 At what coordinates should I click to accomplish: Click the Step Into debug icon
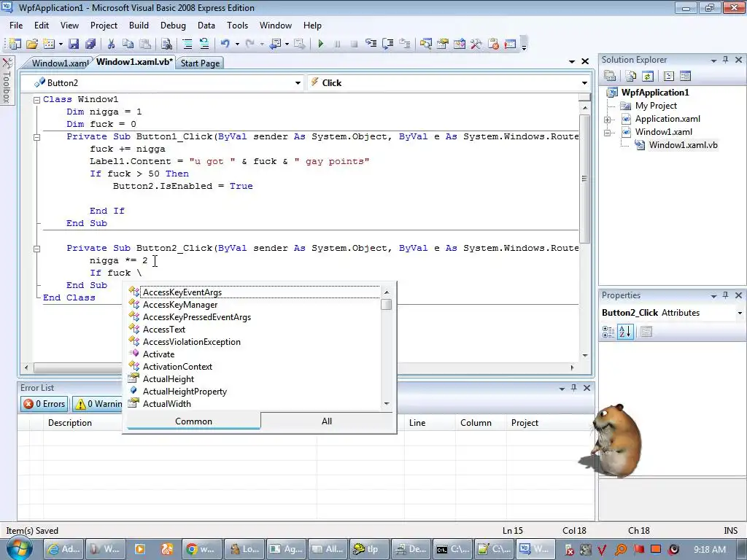pos(371,44)
